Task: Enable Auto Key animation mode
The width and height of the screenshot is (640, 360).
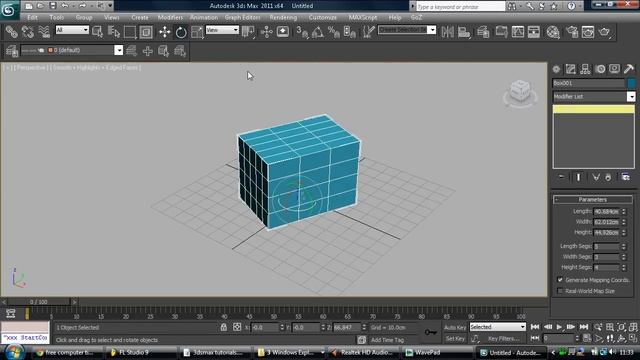Action: [x=455, y=327]
